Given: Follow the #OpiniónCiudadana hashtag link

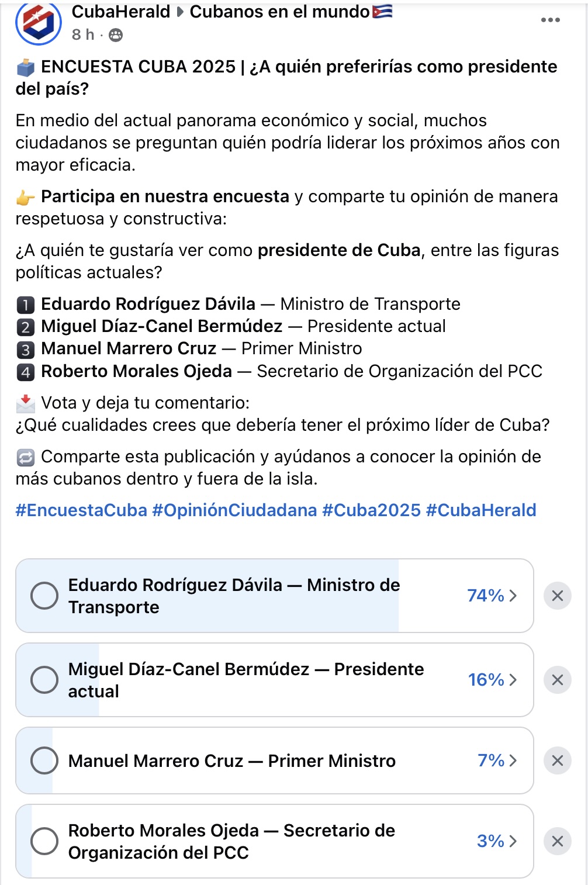Looking at the screenshot, I should [x=234, y=510].
